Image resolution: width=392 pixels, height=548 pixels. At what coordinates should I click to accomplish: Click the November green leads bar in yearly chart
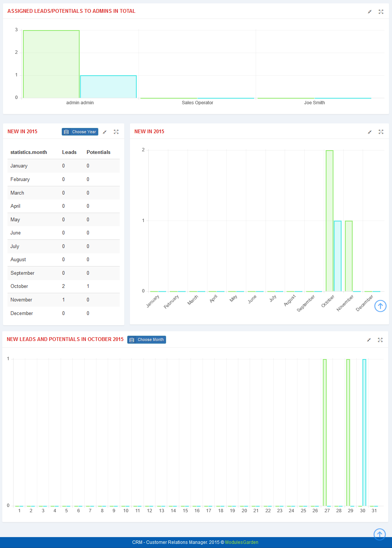click(349, 256)
